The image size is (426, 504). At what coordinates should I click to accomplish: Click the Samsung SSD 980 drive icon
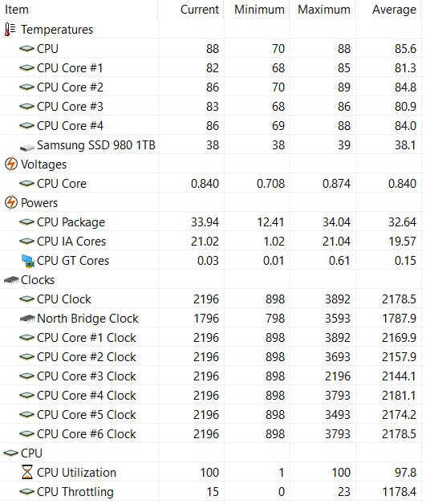(27, 148)
